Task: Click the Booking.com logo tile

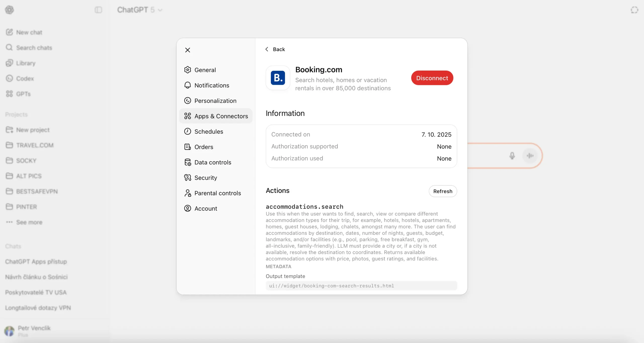Action: pos(277,78)
